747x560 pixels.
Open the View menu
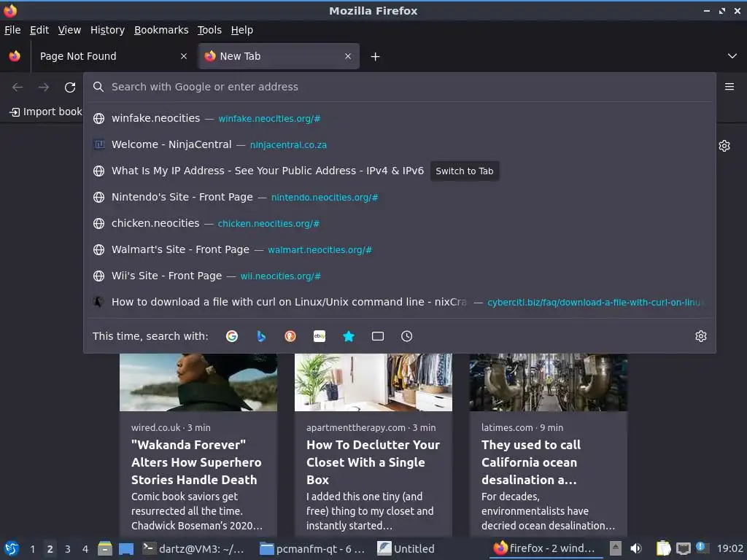coord(69,30)
